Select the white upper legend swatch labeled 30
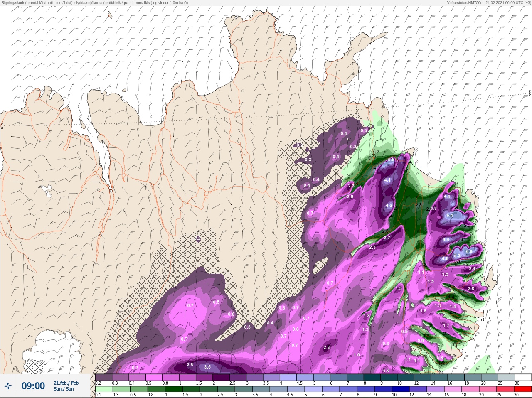 [x=523, y=377]
